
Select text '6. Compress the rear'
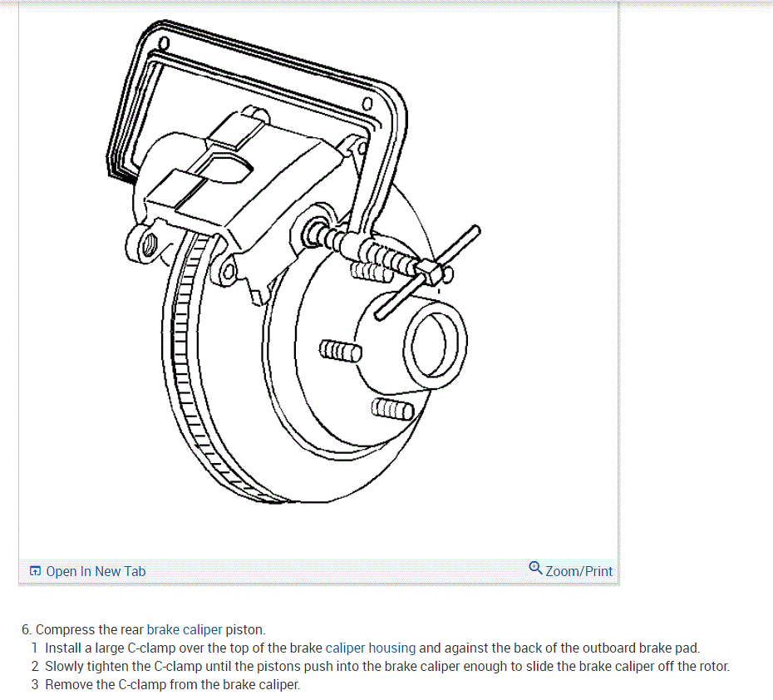pos(82,629)
